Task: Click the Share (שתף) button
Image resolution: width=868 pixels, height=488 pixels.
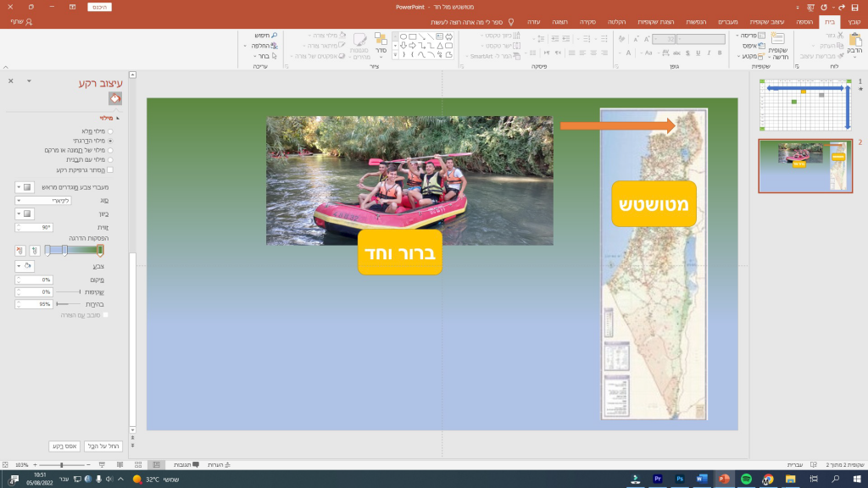Action: coord(21,21)
